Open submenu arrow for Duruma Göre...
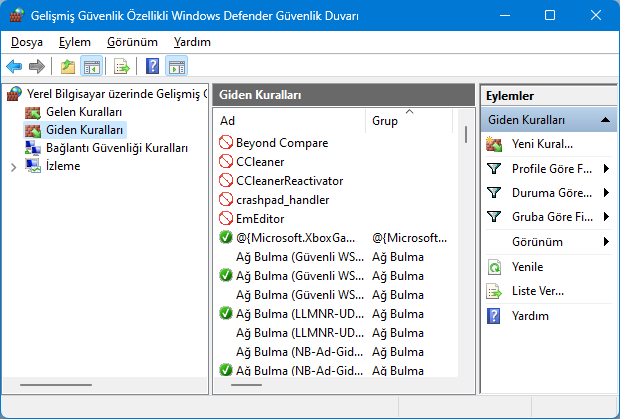This screenshot has width=620, height=419. click(x=607, y=193)
